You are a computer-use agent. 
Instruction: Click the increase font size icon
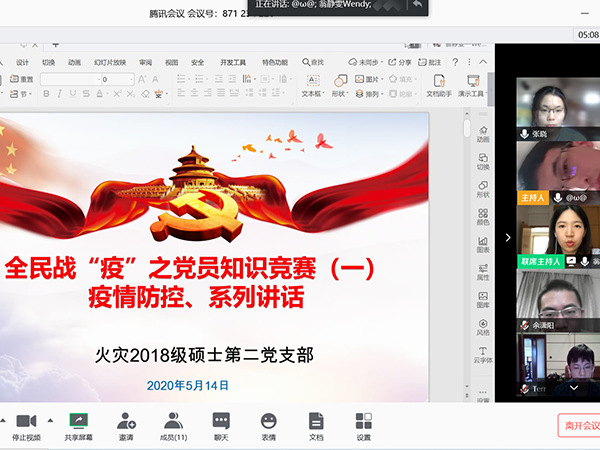(142, 79)
